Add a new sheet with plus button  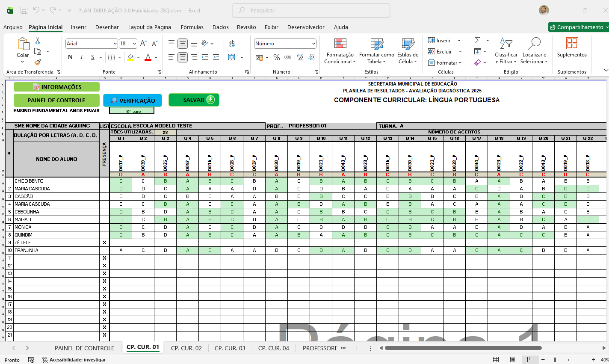pos(357,348)
